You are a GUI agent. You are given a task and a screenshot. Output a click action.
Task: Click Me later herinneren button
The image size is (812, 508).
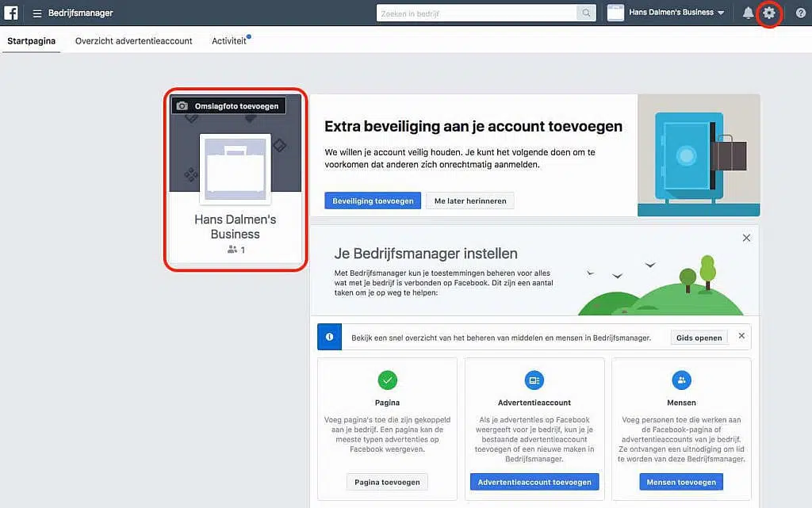pyautogui.click(x=469, y=201)
